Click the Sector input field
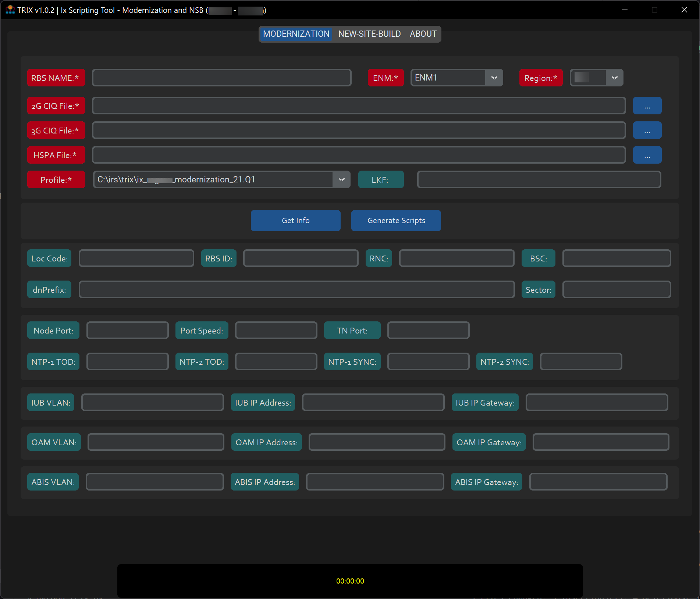 pyautogui.click(x=616, y=289)
